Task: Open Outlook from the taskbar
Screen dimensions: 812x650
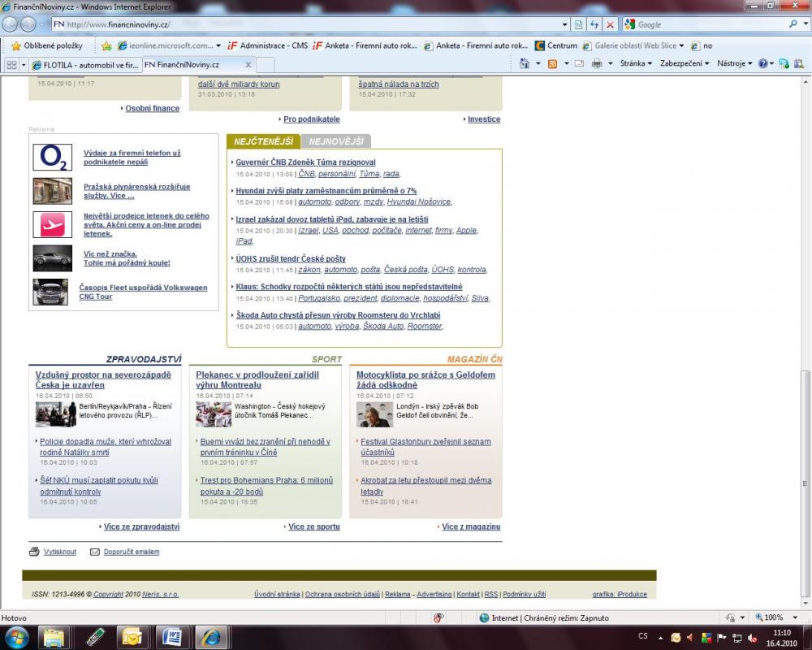Action: click(x=132, y=637)
